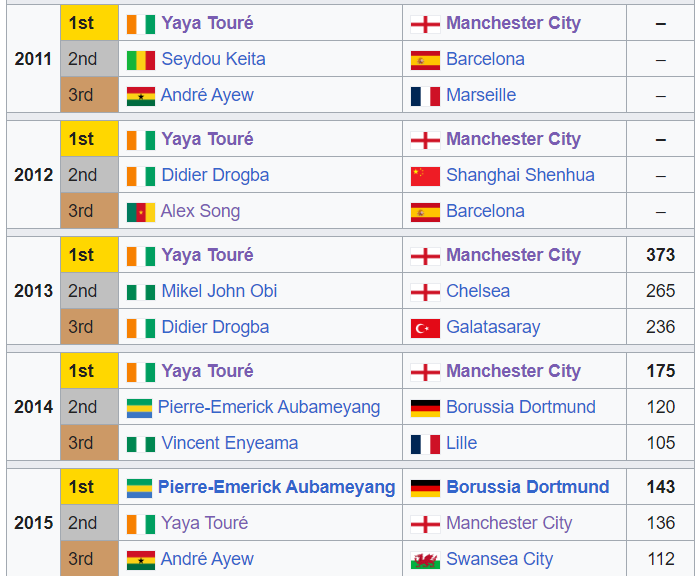Click France flag next to Lille
This screenshot has width=697, height=576.
point(425,444)
